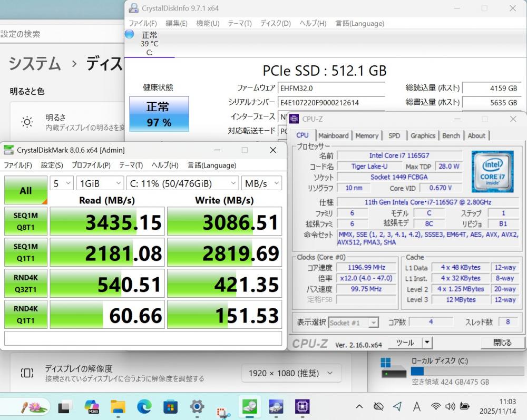
Task: Open Microsoft Edge from the taskbar
Action: (x=144, y=406)
